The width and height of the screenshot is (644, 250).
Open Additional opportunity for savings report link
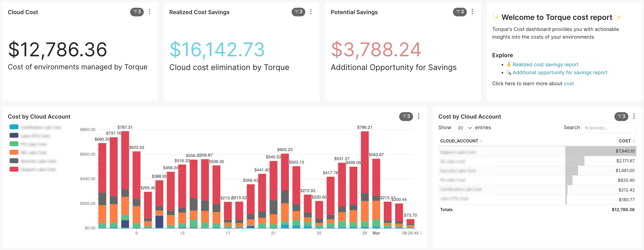pos(560,73)
